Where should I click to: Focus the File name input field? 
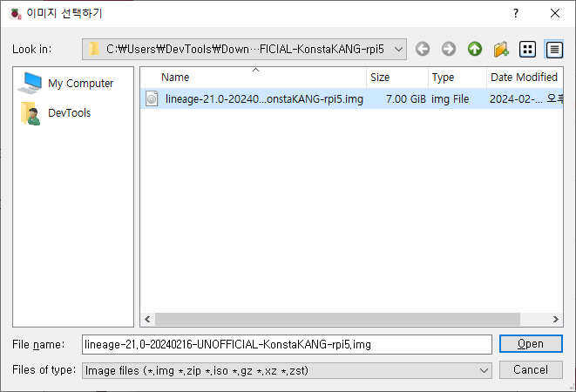[287, 345]
